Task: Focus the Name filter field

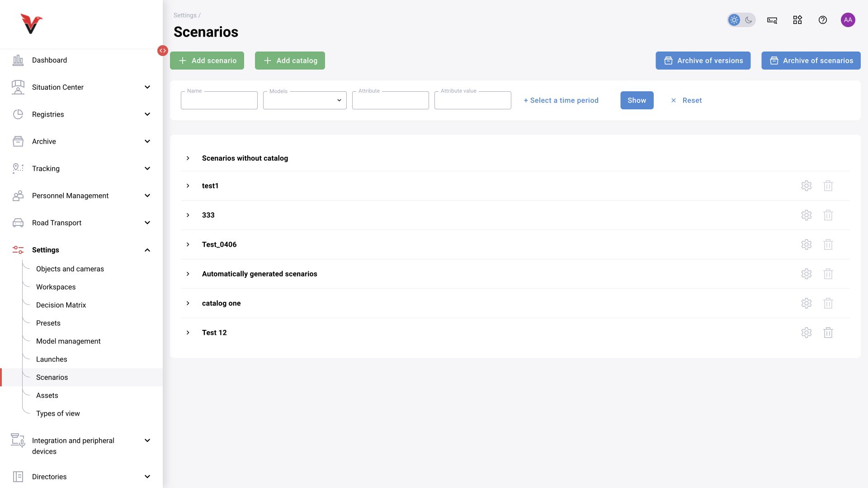Action: coord(219,100)
